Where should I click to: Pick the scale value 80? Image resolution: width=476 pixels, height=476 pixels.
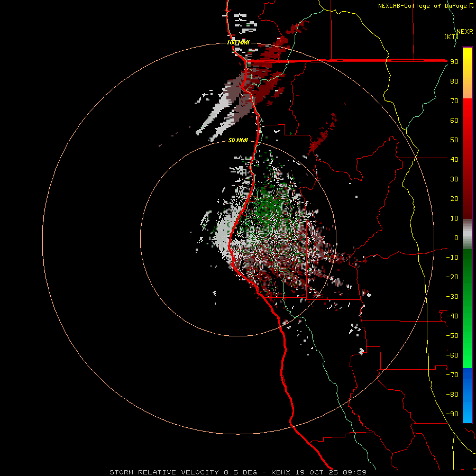[454, 81]
